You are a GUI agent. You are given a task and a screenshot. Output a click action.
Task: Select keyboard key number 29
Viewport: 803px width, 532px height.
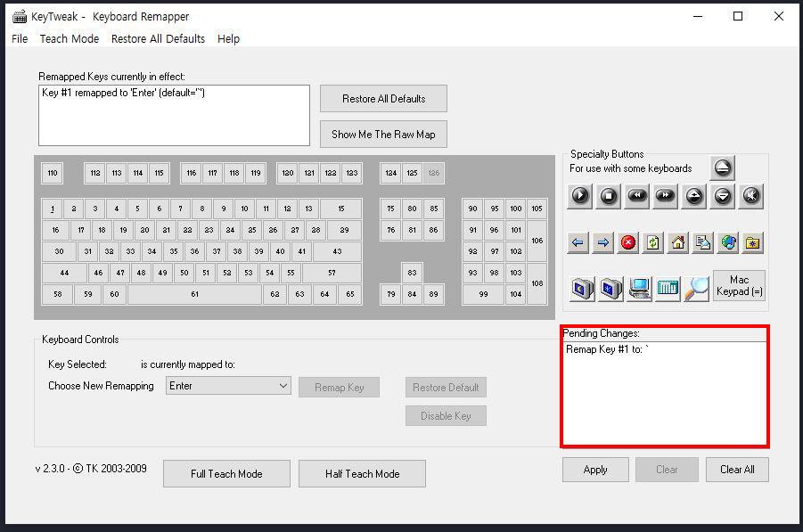(344, 231)
